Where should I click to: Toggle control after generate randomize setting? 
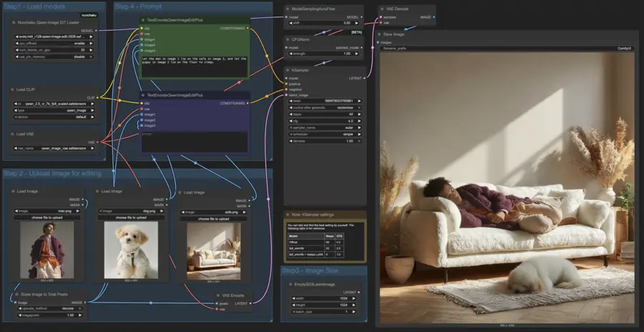pos(326,107)
